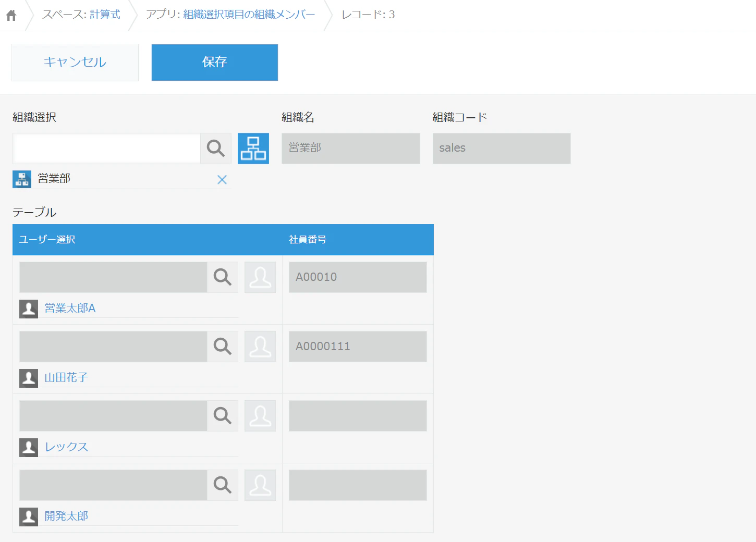Open user picker icon in 開発太郎 row

coord(260,485)
